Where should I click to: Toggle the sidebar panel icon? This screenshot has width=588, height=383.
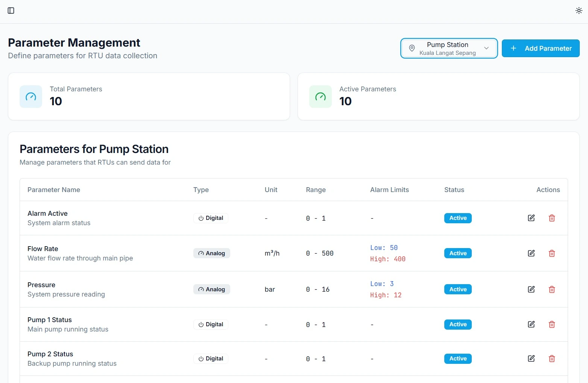tap(11, 11)
